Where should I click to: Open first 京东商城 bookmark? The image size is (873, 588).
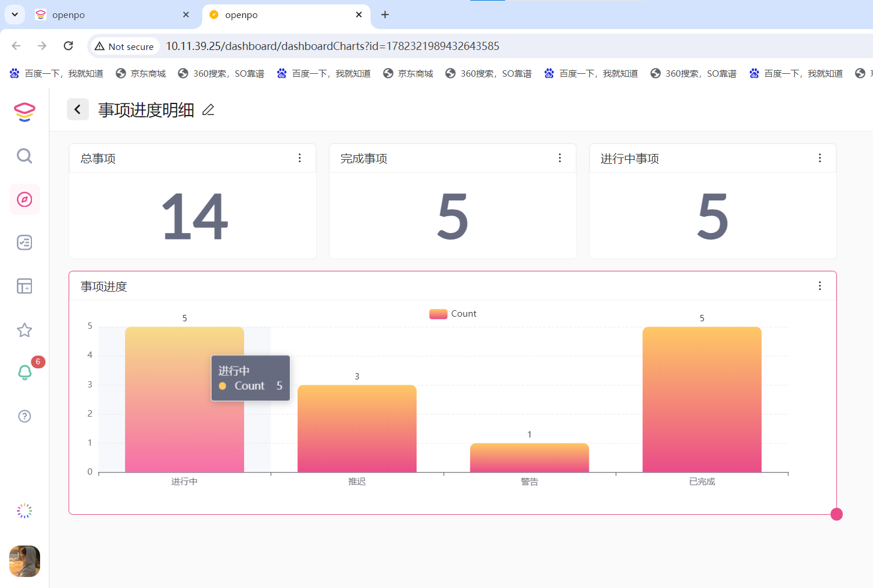tap(141, 73)
